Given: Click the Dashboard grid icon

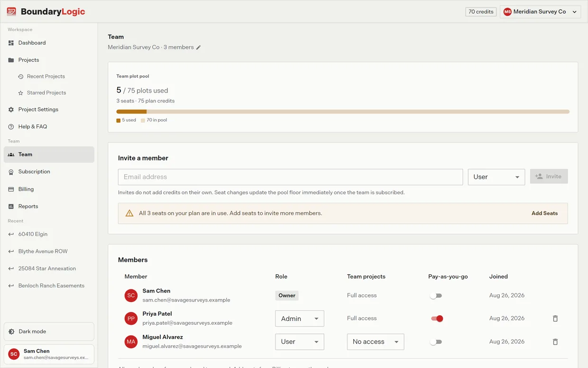Looking at the screenshot, I should [11, 43].
